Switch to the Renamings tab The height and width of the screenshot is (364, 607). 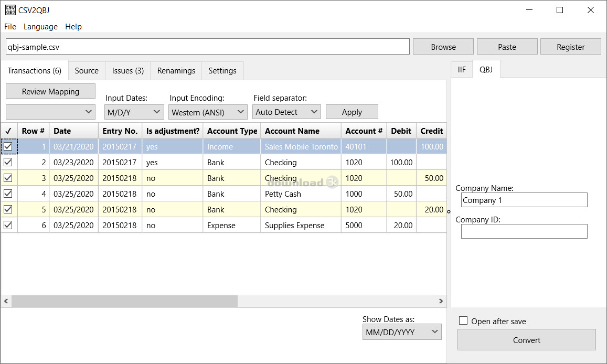pos(176,71)
